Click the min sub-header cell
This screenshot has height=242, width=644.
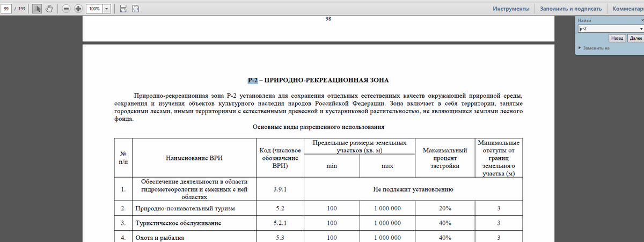331,166
